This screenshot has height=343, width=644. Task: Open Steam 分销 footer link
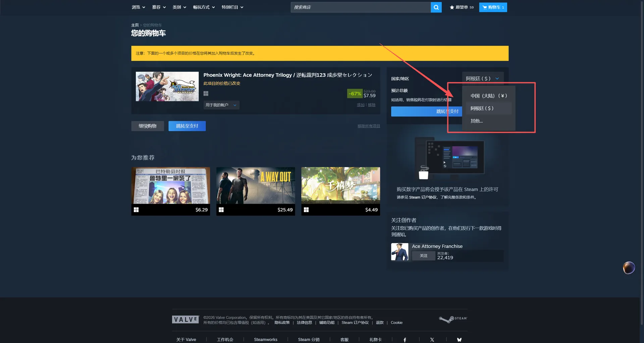[309, 340]
